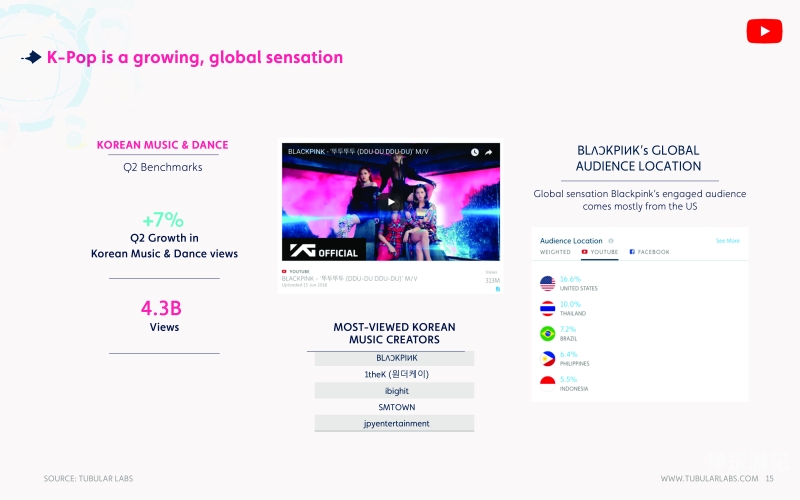
Task: Switch to the FACEBOOK audience tab
Action: click(x=649, y=252)
